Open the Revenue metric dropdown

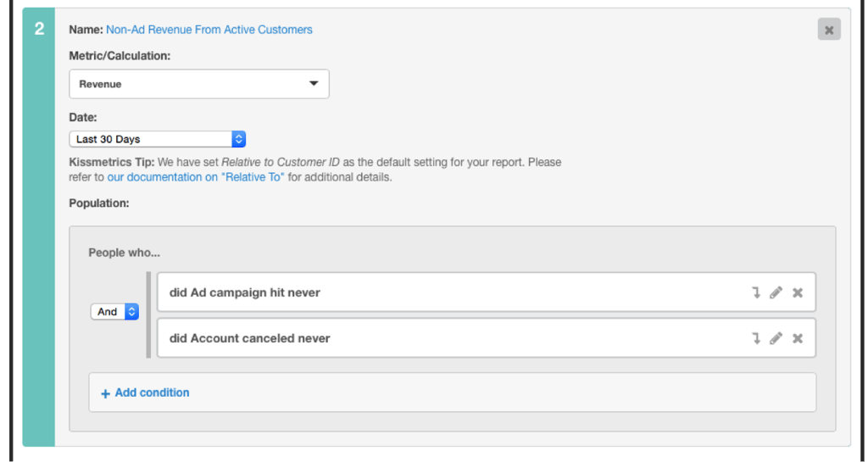pos(199,84)
